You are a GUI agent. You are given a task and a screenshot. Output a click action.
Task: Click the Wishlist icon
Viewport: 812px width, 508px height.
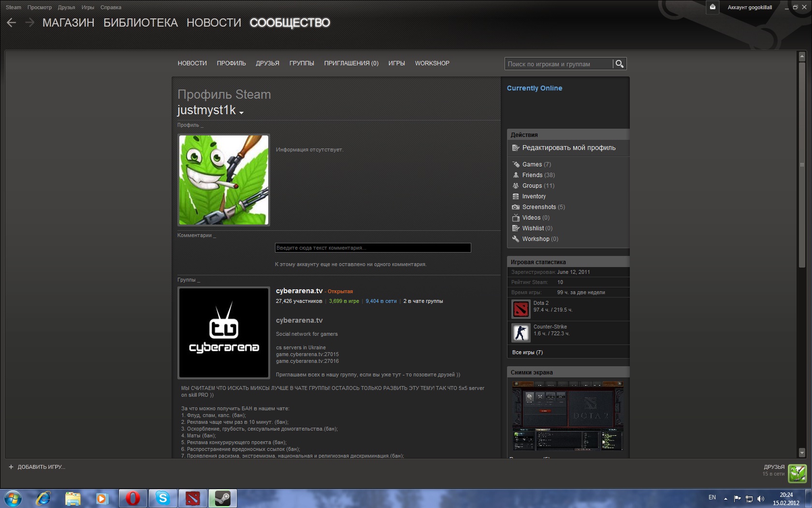pyautogui.click(x=516, y=228)
